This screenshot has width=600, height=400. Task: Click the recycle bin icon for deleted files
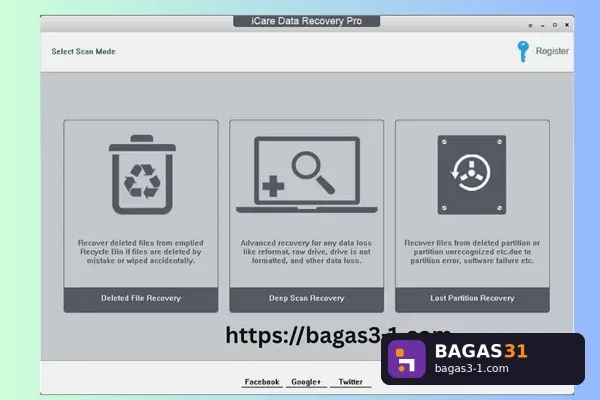click(142, 175)
